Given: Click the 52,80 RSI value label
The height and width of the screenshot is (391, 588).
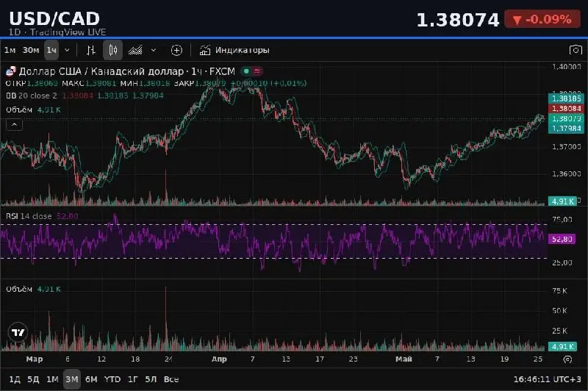Looking at the screenshot, I should [x=562, y=239].
